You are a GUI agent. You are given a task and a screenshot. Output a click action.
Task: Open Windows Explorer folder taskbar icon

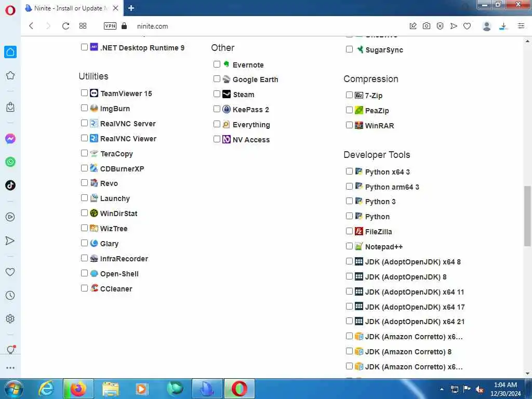(111, 389)
